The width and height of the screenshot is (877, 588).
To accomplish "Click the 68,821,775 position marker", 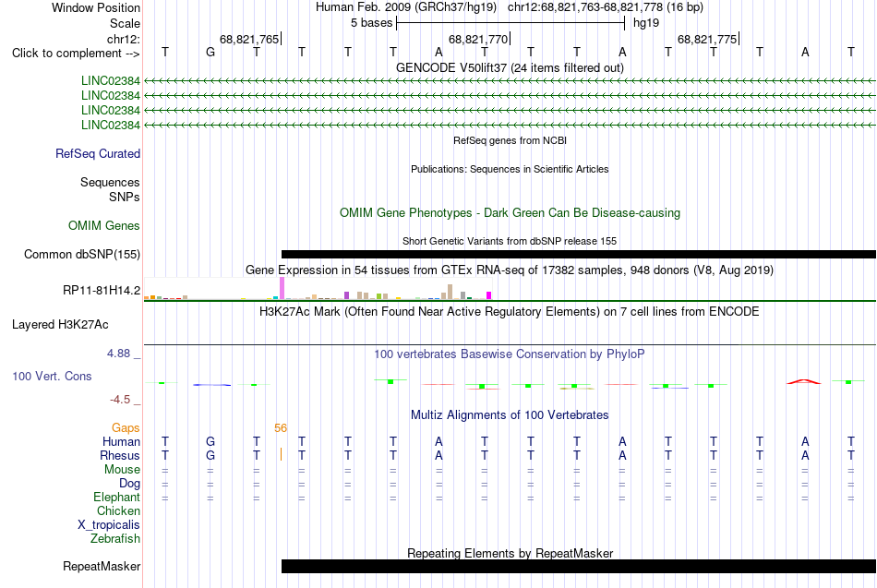I will [707, 39].
